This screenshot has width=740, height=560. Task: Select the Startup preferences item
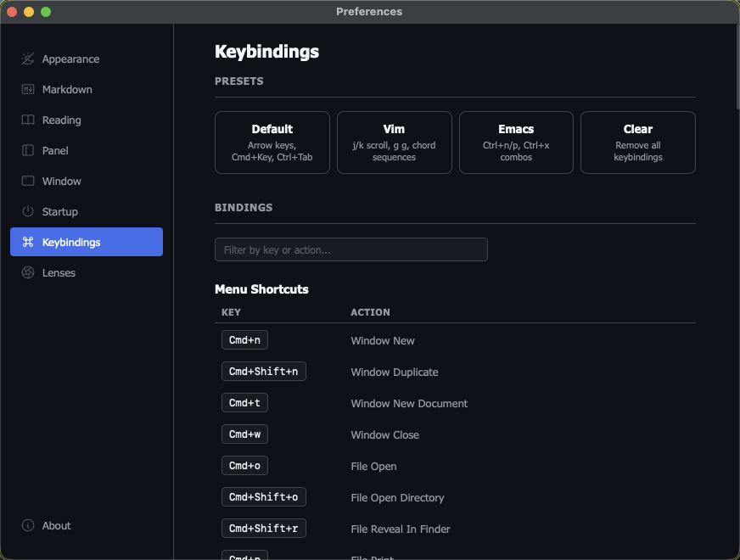(87, 211)
